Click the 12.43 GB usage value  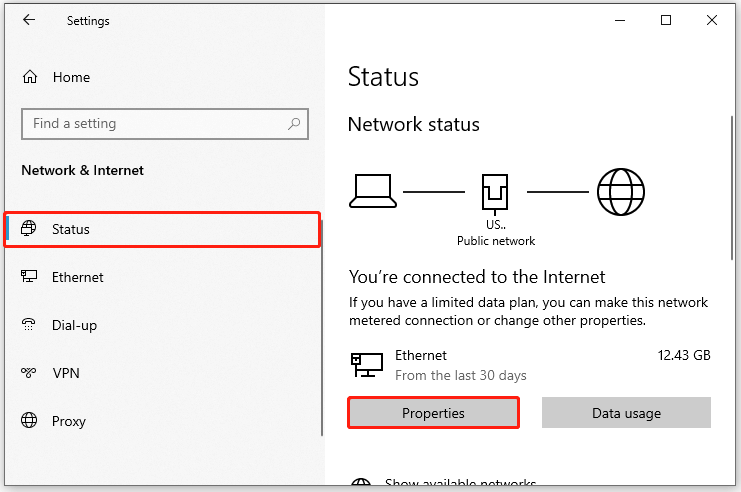click(684, 355)
